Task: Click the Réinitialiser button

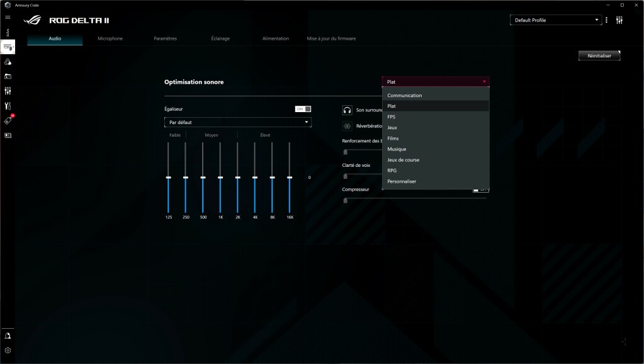Action: click(x=599, y=55)
